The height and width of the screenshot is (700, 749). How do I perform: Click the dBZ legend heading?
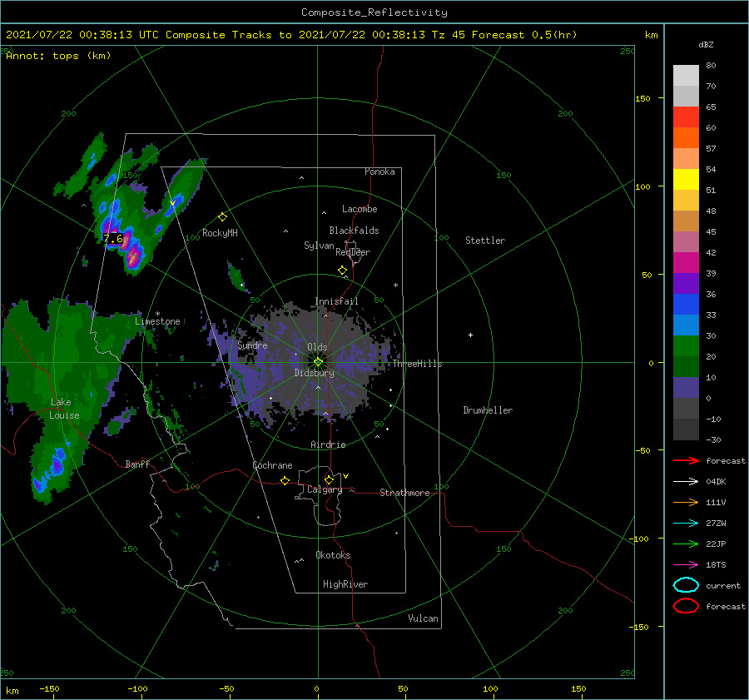(706, 44)
